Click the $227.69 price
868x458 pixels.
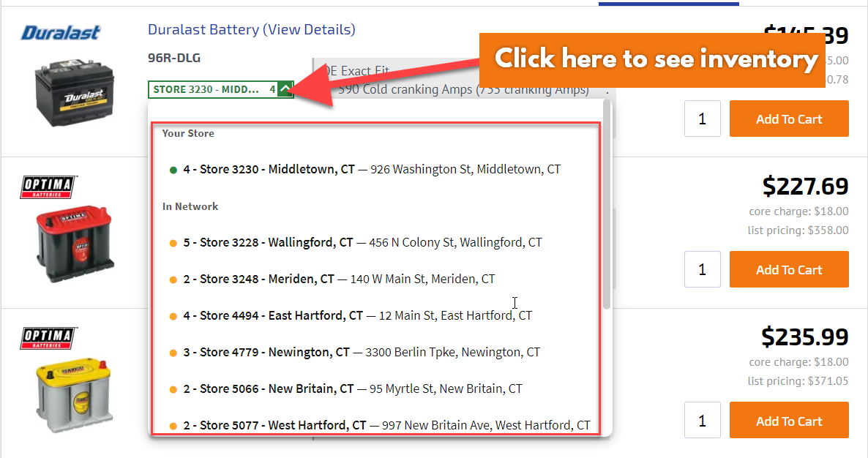click(805, 186)
